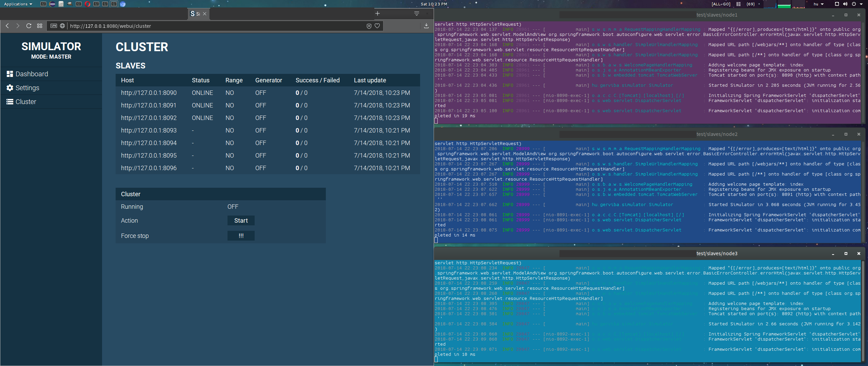Open the Applications menu dropdown
Image resolution: width=868 pixels, height=366 pixels.
point(18,4)
